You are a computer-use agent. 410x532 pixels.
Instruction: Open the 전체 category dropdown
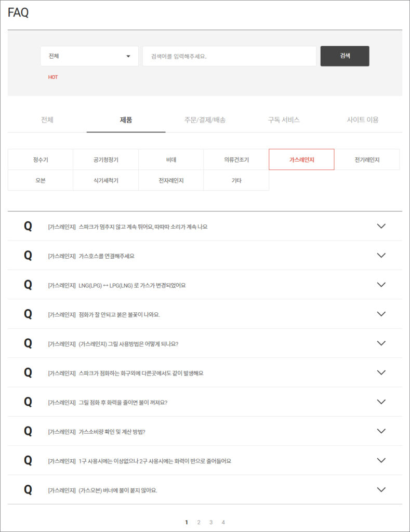[89, 56]
